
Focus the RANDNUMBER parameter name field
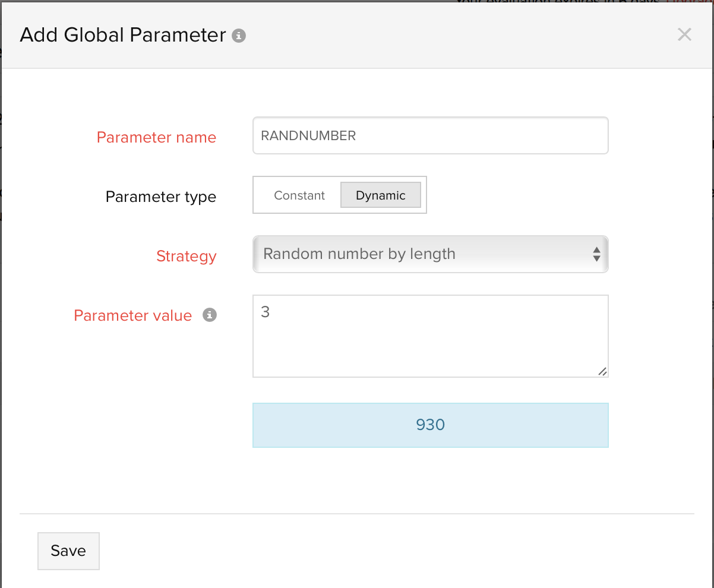pos(430,135)
